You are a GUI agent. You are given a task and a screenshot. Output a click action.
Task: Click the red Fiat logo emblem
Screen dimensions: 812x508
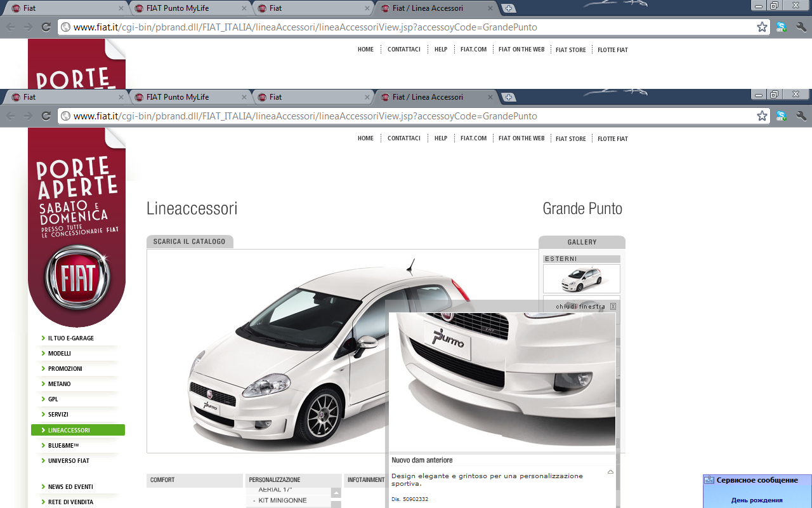(77, 277)
